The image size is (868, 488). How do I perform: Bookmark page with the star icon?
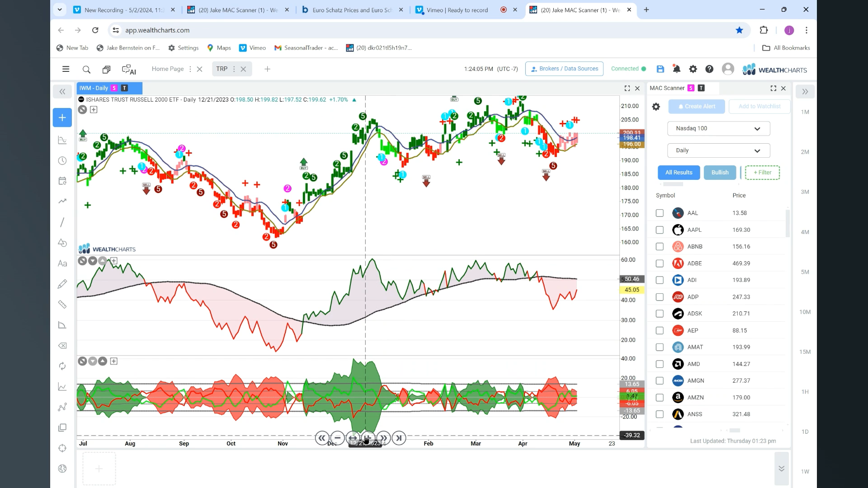(739, 30)
